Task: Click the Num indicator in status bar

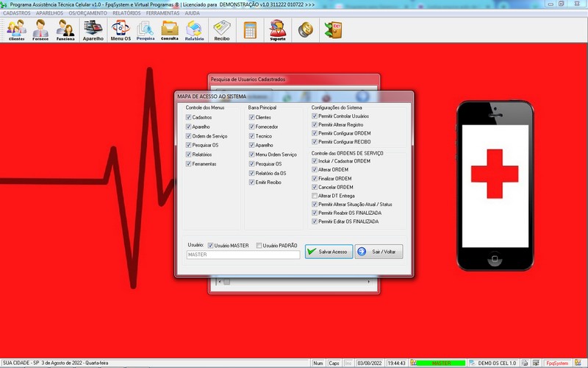Action: 318,363
